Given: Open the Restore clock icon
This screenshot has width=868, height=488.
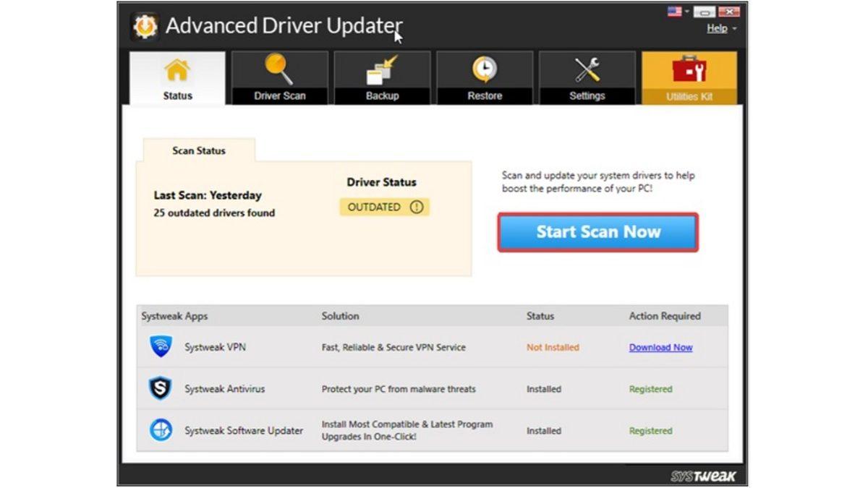Looking at the screenshot, I should pos(485,70).
